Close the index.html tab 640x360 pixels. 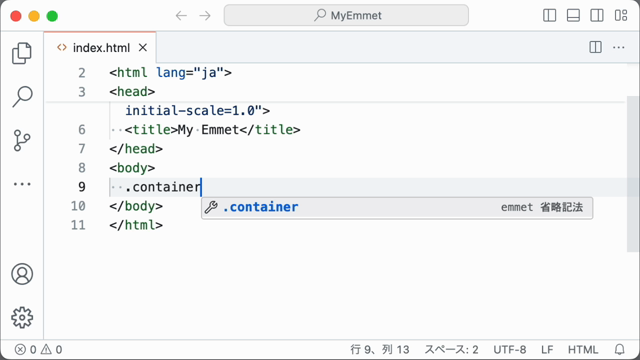143,48
